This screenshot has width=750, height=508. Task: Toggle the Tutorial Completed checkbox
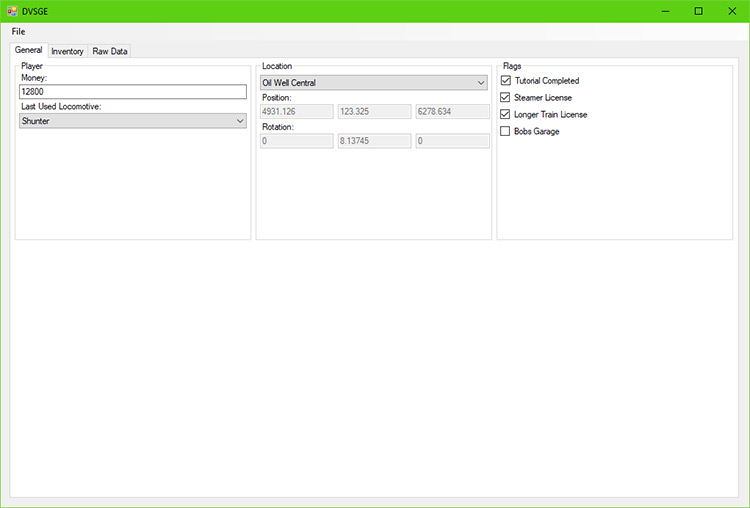pos(506,80)
